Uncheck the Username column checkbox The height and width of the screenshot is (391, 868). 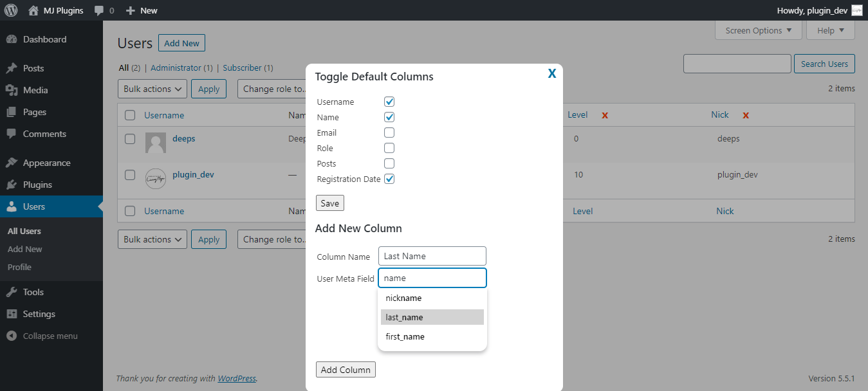(389, 102)
